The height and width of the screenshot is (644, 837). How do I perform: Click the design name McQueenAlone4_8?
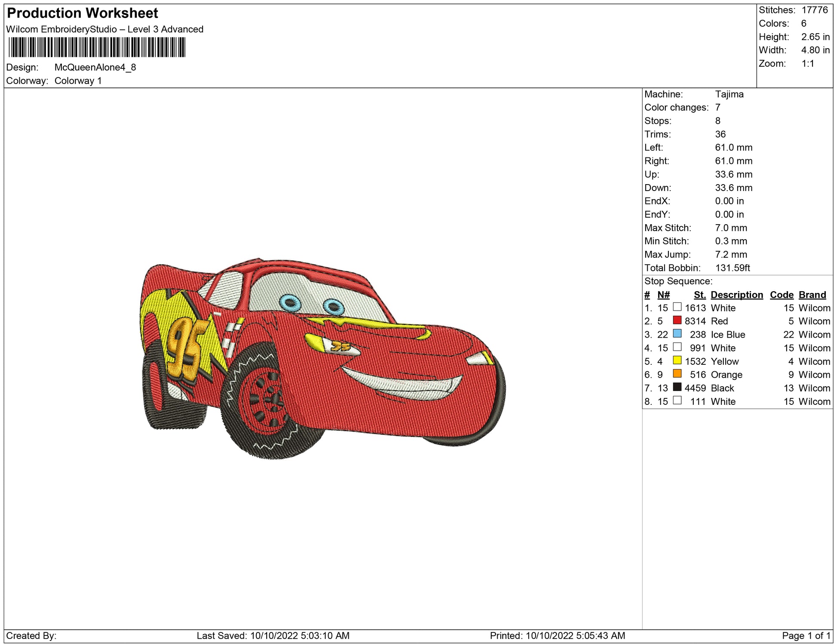point(95,67)
